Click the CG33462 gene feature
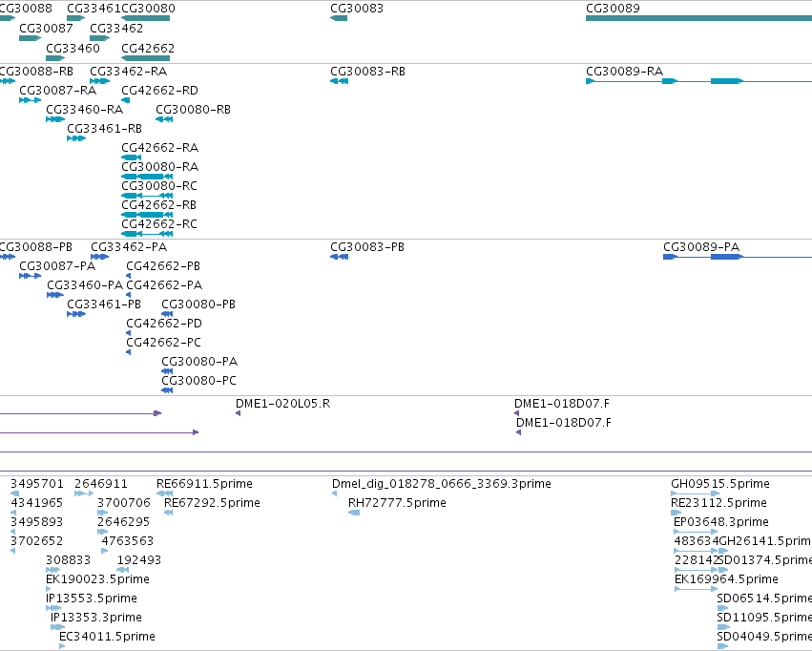Image resolution: width=812 pixels, height=651 pixels. point(99,38)
